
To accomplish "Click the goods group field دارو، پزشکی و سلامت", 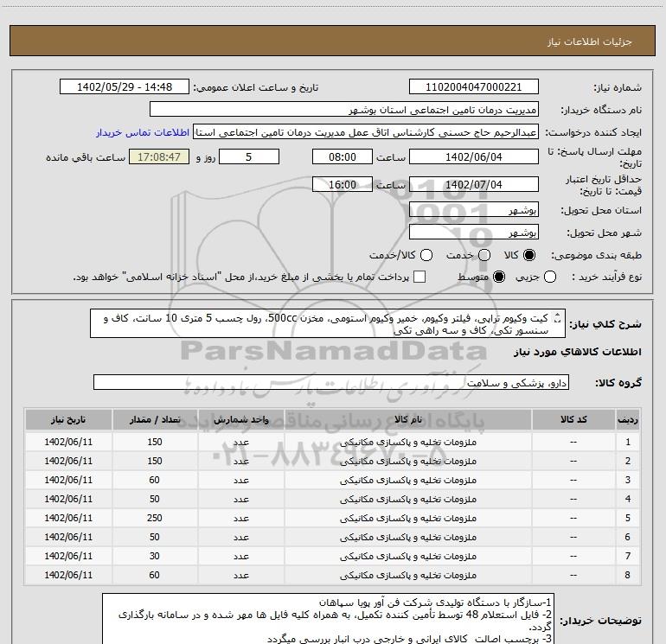I will pyautogui.click(x=331, y=382).
